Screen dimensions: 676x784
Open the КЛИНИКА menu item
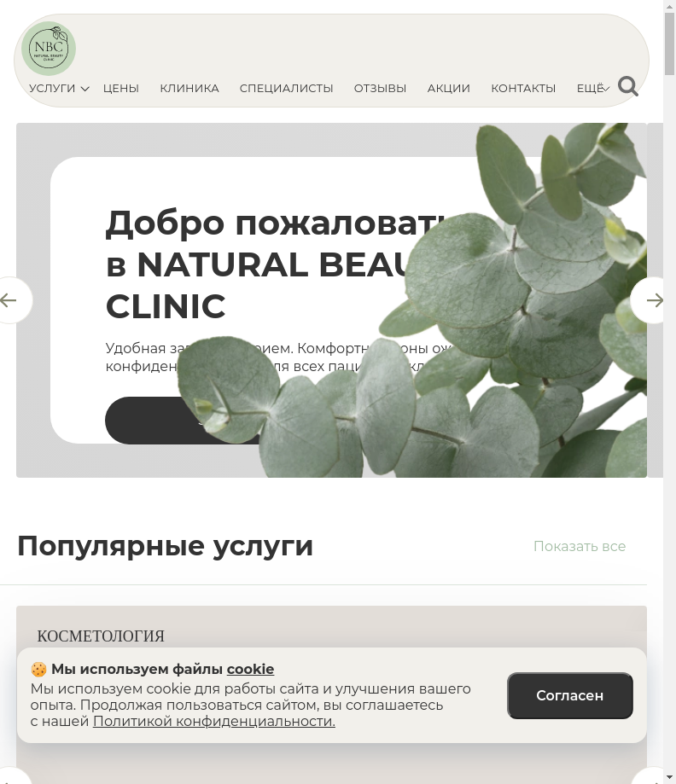[x=189, y=89]
